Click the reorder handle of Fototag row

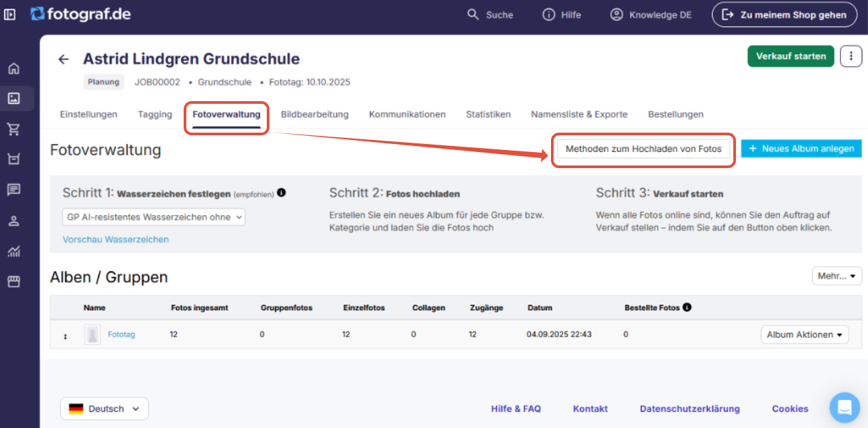65,336
